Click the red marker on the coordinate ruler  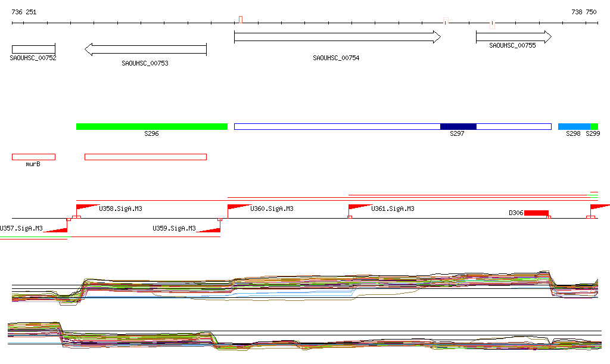(x=241, y=20)
